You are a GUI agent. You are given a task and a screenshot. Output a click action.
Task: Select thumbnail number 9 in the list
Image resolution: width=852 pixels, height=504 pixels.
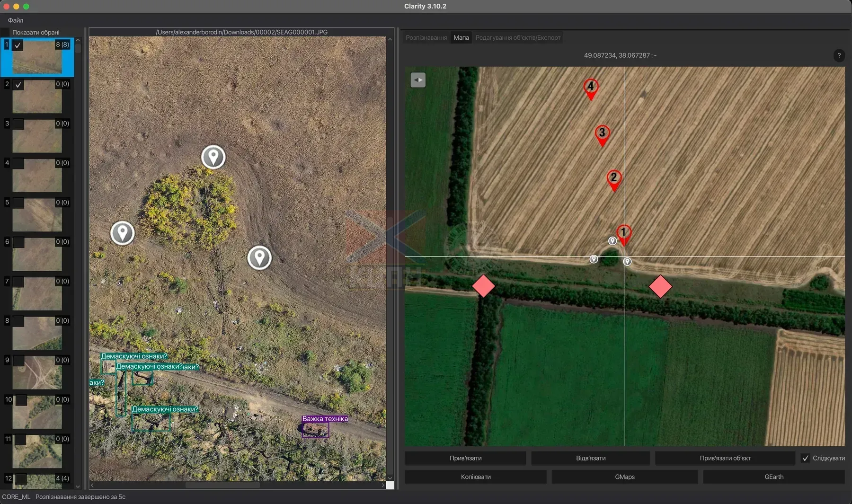(37, 373)
